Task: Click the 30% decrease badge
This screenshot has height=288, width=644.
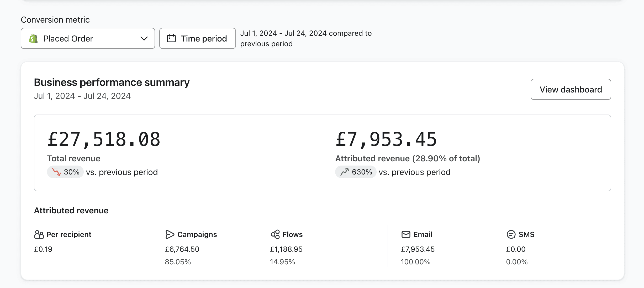Action: tap(65, 172)
